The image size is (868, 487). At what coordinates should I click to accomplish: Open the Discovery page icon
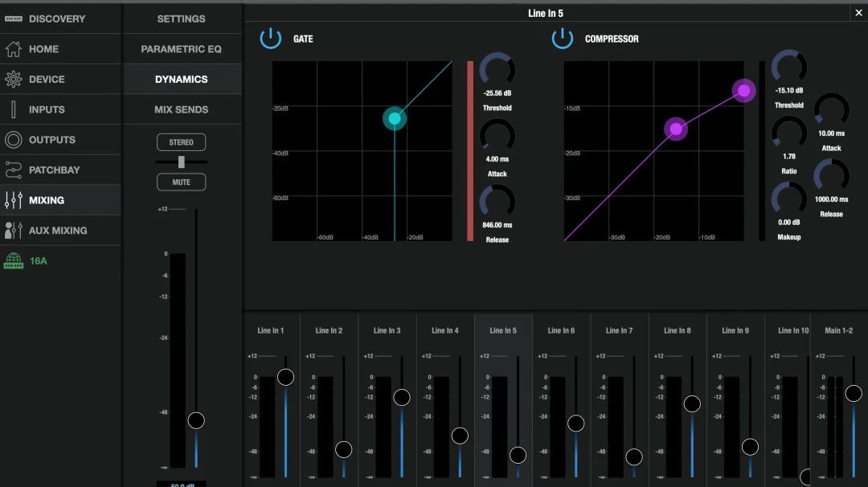[14, 18]
